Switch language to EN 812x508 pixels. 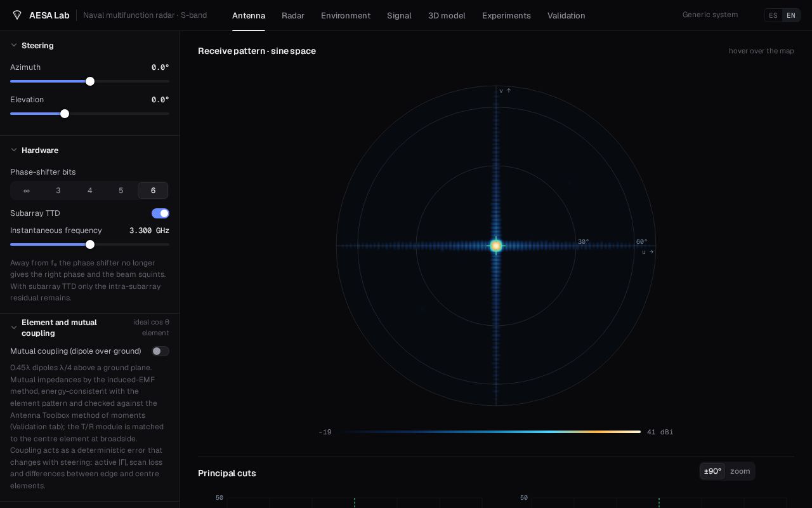point(791,15)
